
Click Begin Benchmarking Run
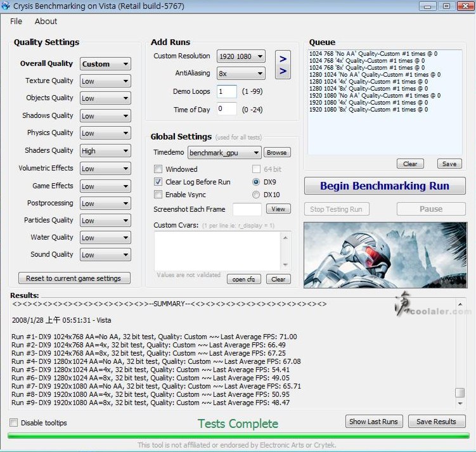[x=385, y=186]
